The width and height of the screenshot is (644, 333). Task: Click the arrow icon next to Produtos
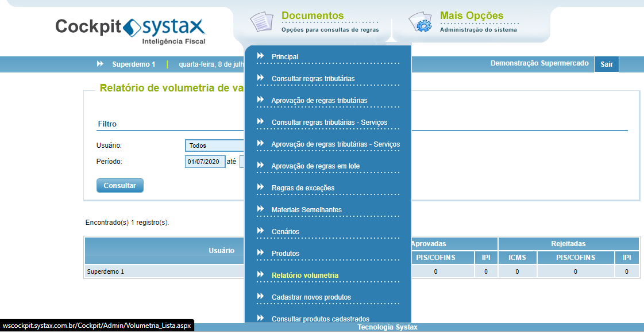pyautogui.click(x=260, y=252)
